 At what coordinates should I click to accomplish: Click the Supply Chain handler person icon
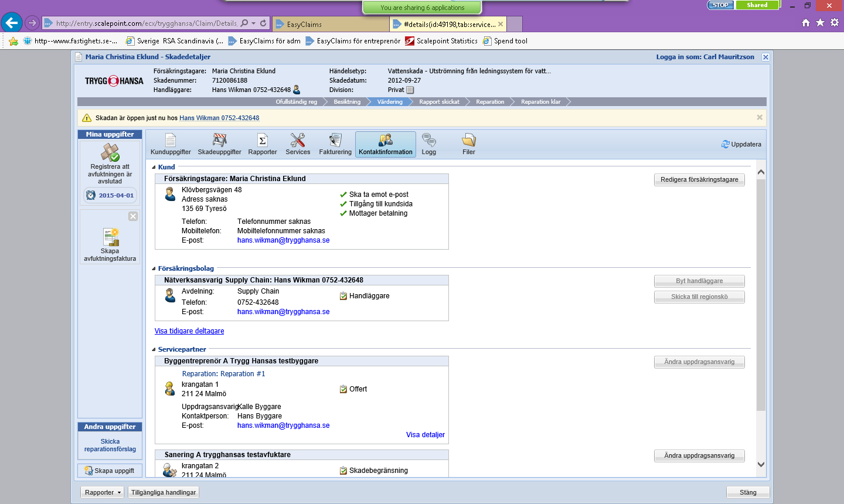coord(170,295)
